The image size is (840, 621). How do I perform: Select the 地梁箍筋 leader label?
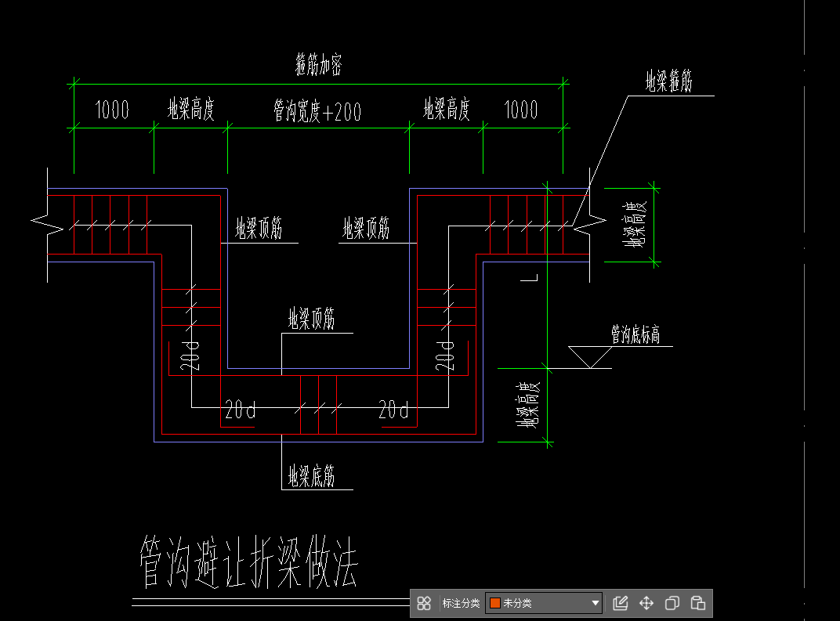(669, 81)
